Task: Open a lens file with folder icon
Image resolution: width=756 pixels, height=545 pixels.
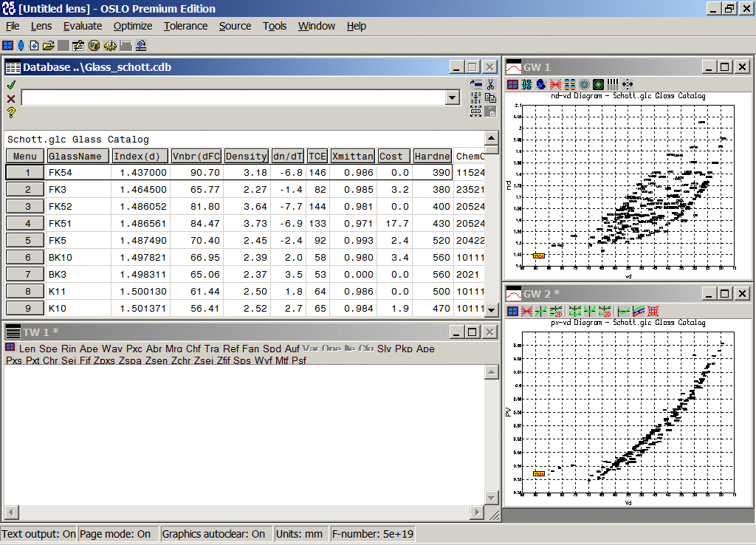Action: (x=48, y=45)
